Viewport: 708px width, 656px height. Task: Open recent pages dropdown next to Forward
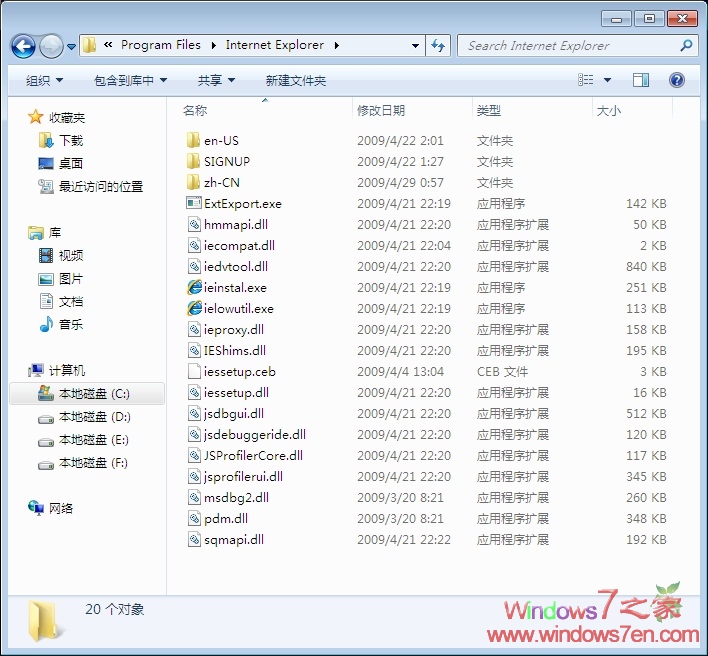[x=71, y=47]
